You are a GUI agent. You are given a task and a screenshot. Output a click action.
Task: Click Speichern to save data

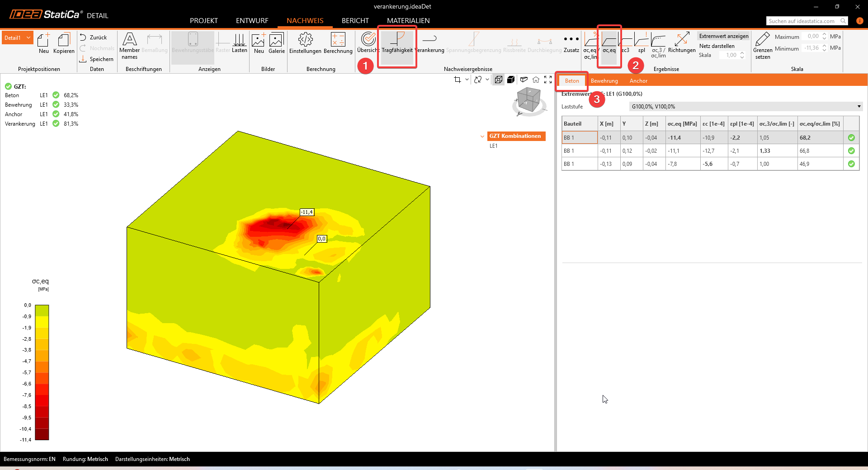click(x=97, y=59)
